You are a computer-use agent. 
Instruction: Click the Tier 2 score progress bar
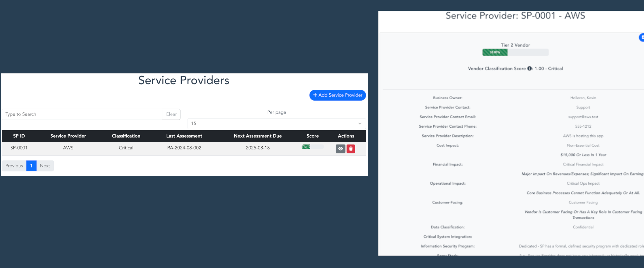click(313, 147)
